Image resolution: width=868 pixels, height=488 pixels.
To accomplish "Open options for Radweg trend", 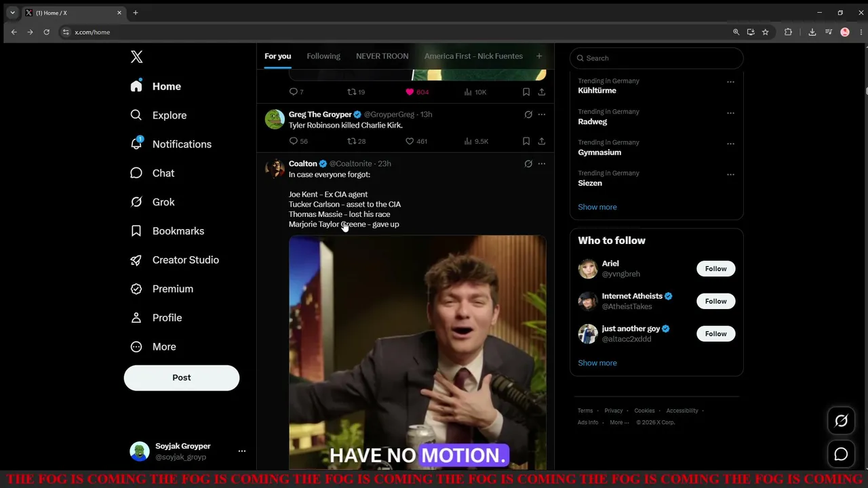I will click(x=730, y=113).
